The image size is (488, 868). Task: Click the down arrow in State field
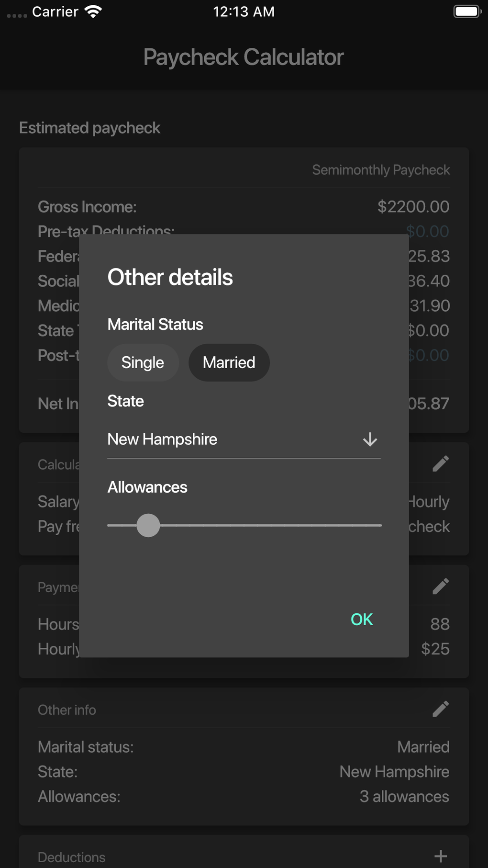coord(370,440)
